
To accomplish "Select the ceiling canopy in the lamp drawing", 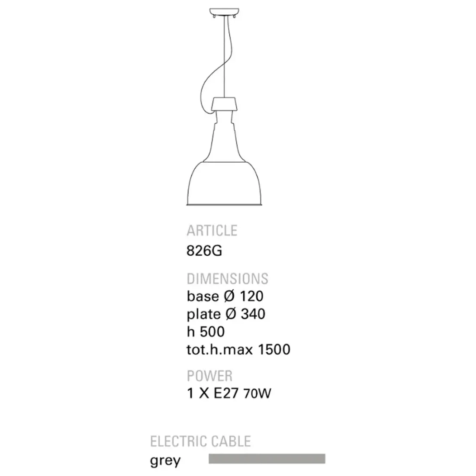I will [224, 12].
